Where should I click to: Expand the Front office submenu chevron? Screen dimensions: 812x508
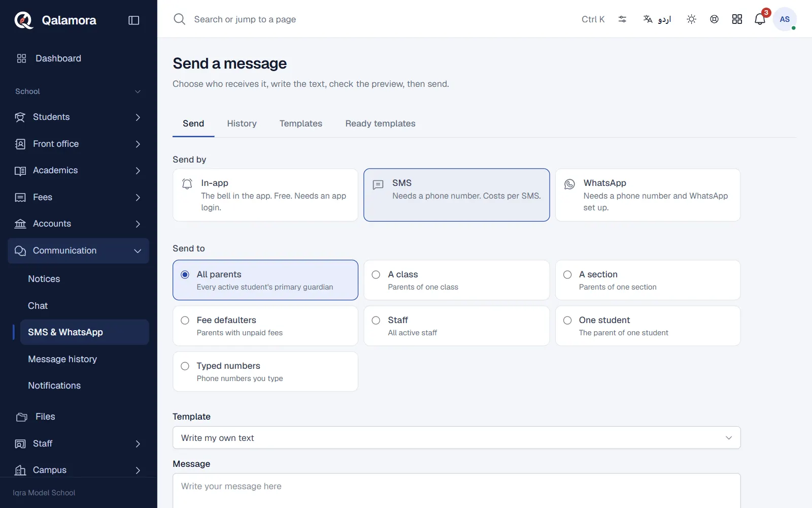tap(138, 144)
